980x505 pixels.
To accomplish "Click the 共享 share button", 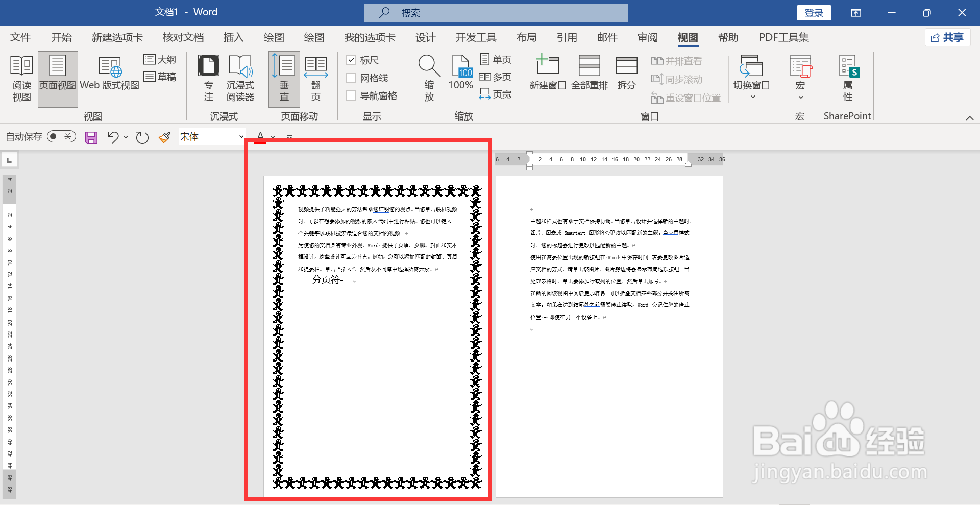I will 947,37.
